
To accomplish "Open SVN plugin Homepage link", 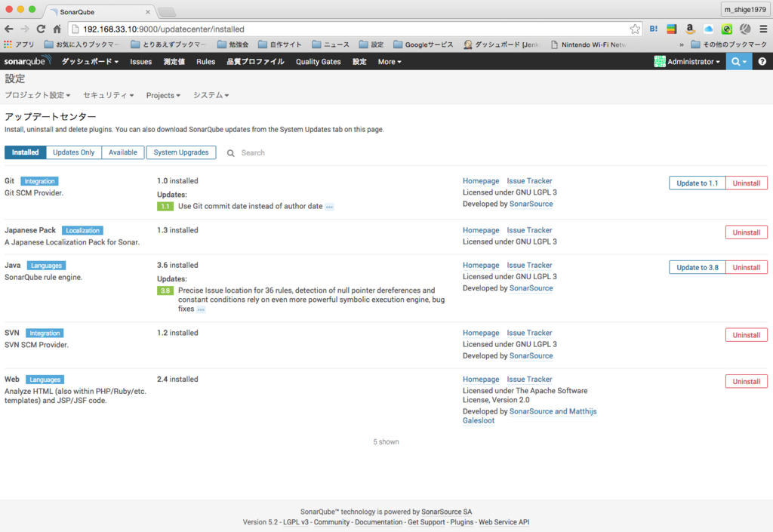I will 481,333.
